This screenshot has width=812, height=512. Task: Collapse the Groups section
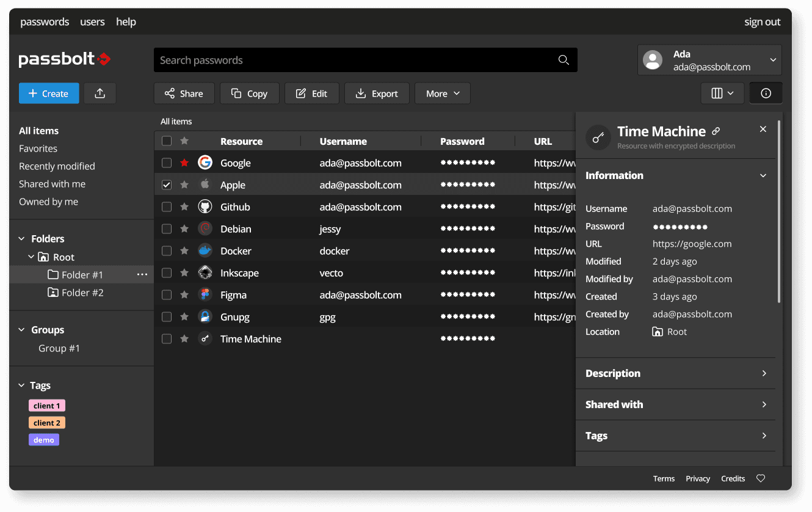(22, 330)
